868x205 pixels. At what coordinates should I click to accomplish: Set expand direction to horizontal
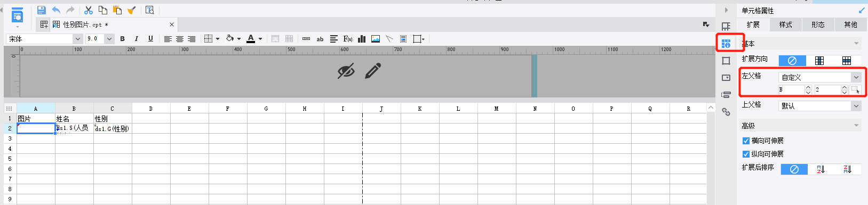pyautogui.click(x=847, y=61)
